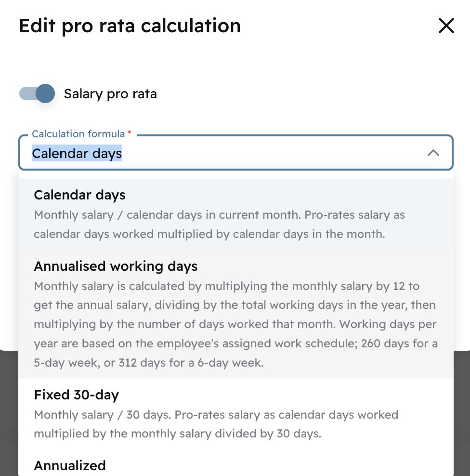Toggle the Salary pro rata switch
Screen dimensions: 470x476
[37, 93]
